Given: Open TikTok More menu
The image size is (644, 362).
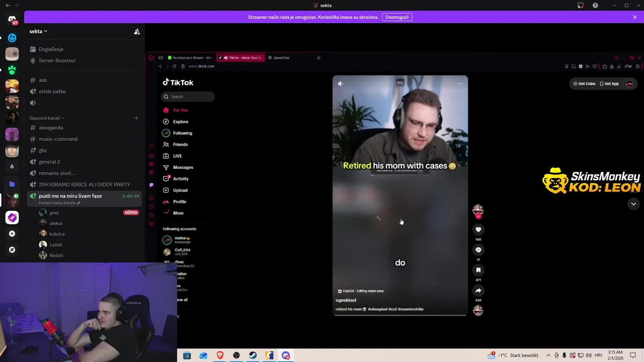Looking at the screenshot, I should (173, 213).
